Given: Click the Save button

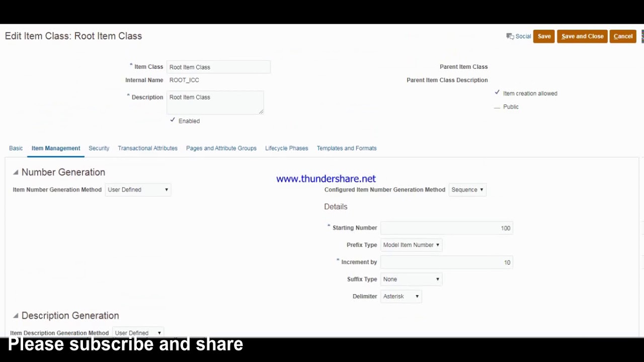Looking at the screenshot, I should [x=544, y=36].
